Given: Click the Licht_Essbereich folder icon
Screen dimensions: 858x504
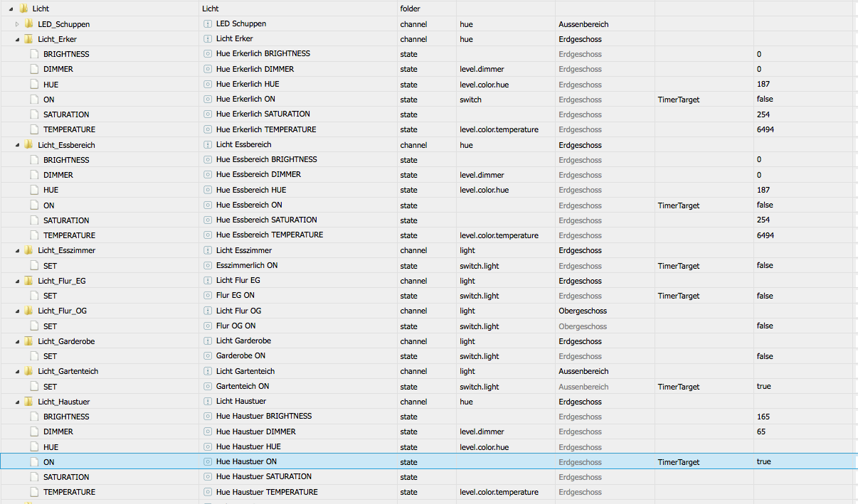Looking at the screenshot, I should [29, 145].
